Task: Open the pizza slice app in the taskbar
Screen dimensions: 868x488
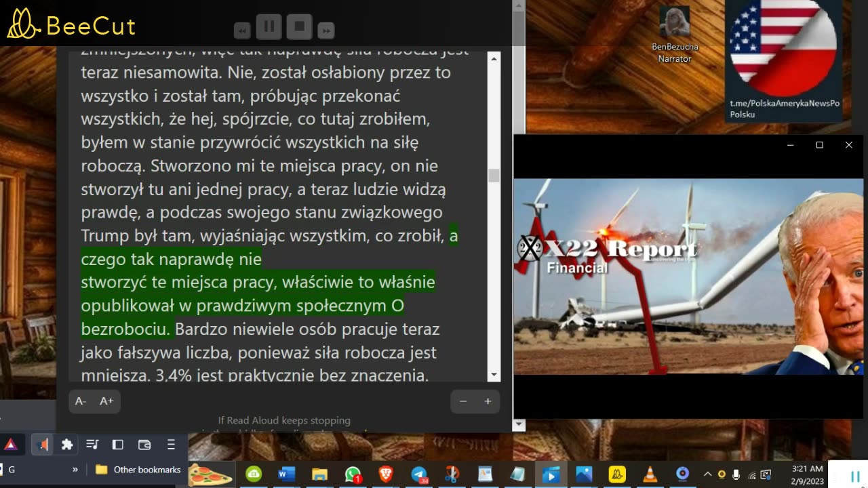Action: click(x=211, y=474)
